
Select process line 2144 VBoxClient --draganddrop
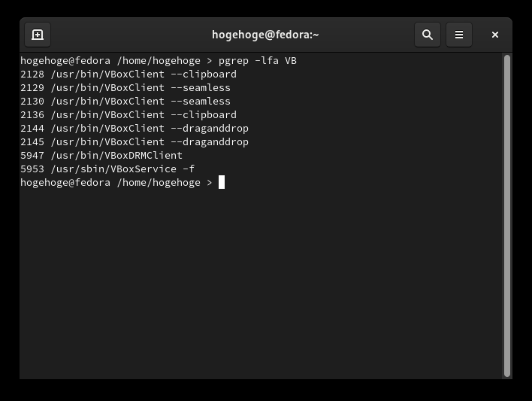135,129
